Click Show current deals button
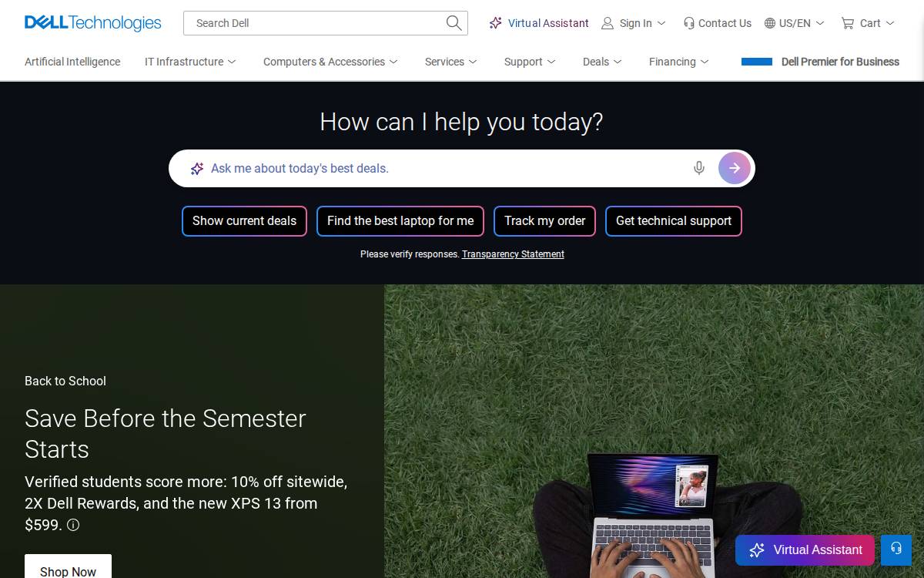Screen dimensions: 924x578 coord(244,221)
